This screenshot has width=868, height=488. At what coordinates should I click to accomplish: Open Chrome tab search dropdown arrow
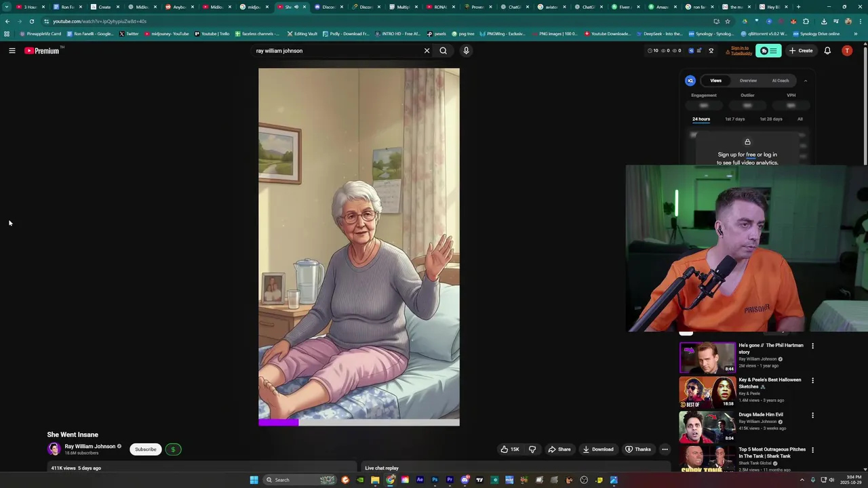point(7,7)
